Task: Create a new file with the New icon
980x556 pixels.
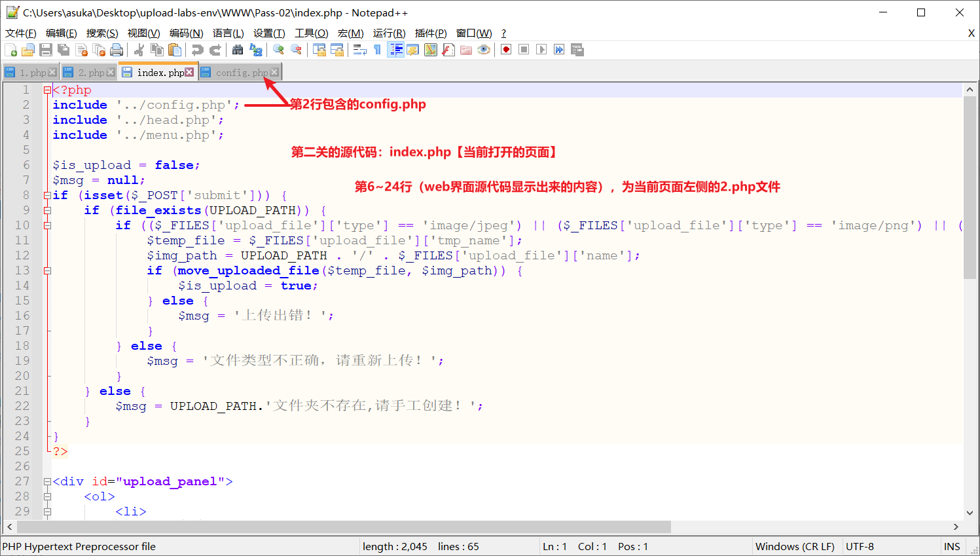Action: click(x=11, y=50)
